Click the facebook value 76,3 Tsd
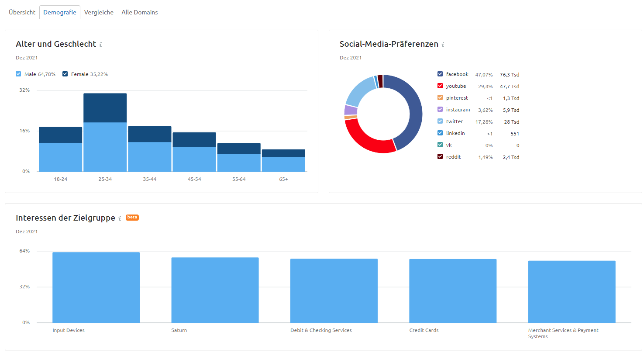644x353 pixels. point(510,75)
